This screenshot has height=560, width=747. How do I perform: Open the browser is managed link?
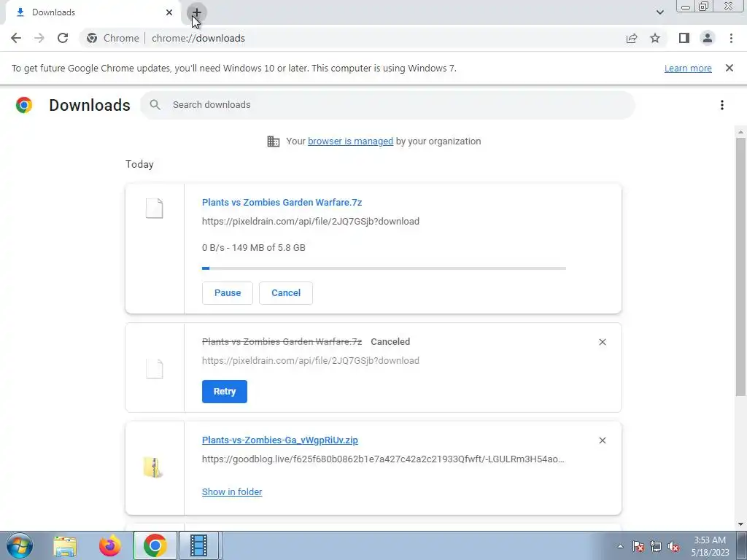tap(350, 141)
